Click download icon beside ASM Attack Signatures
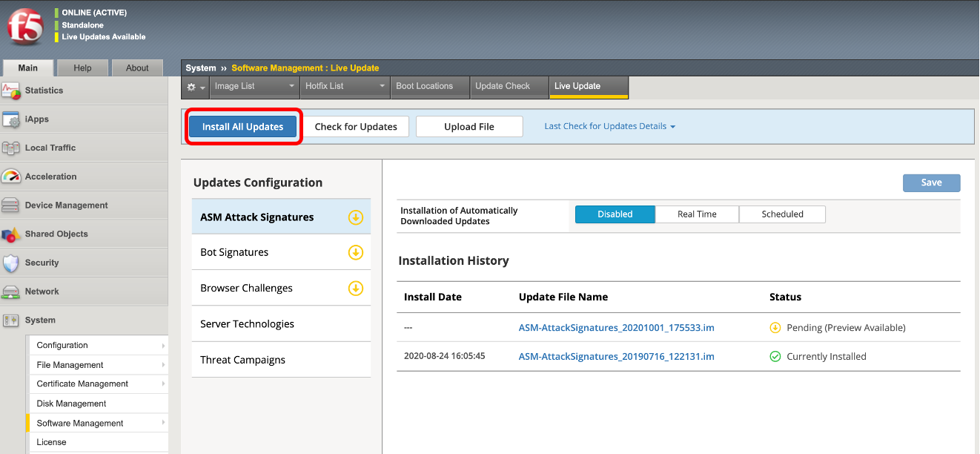980x454 pixels. tap(356, 217)
